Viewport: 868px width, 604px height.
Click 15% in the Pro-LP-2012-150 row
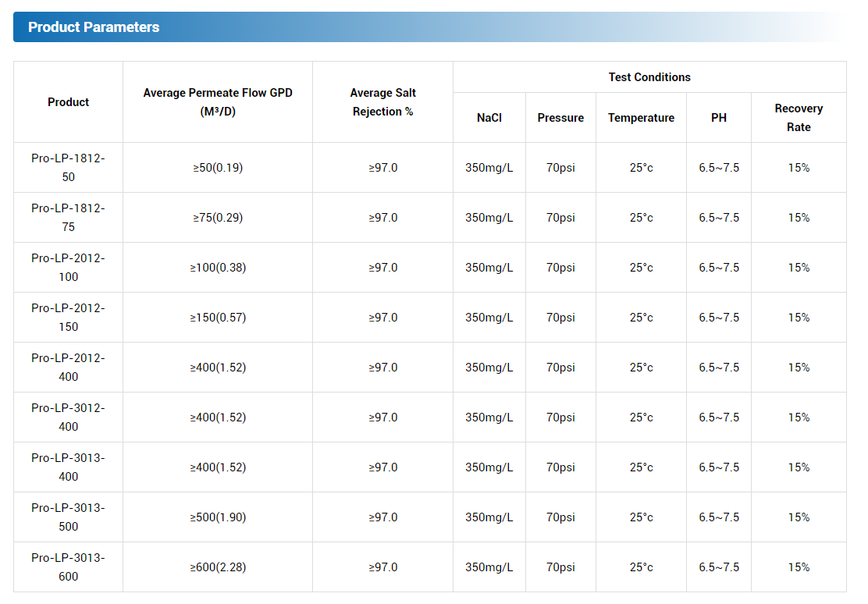click(799, 318)
